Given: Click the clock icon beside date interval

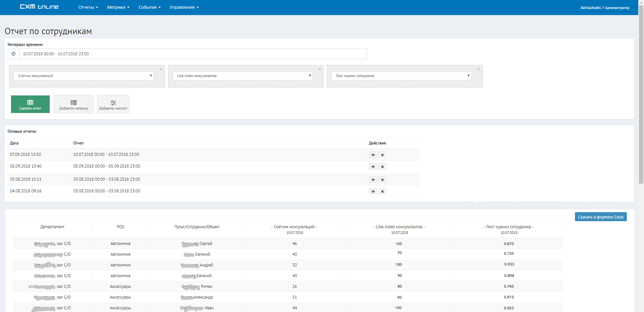Looking at the screenshot, I should pos(13,54).
